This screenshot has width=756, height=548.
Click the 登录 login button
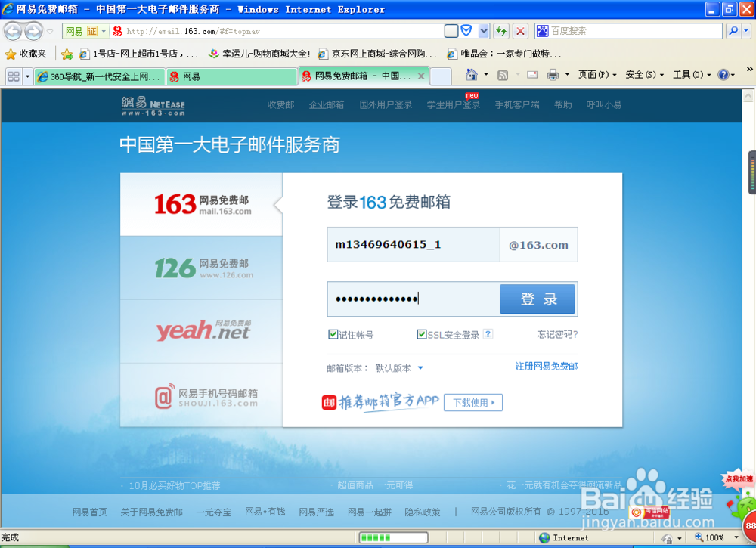[x=537, y=299]
